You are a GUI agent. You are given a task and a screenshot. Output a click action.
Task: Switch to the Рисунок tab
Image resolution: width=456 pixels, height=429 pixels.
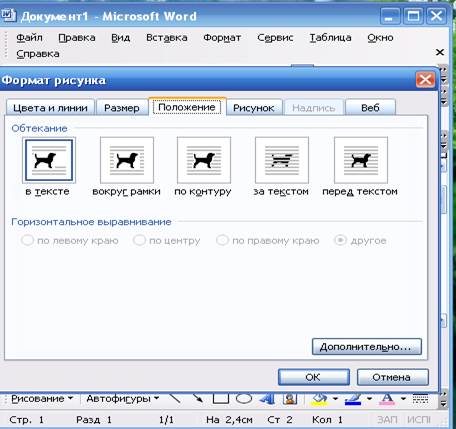click(x=254, y=108)
